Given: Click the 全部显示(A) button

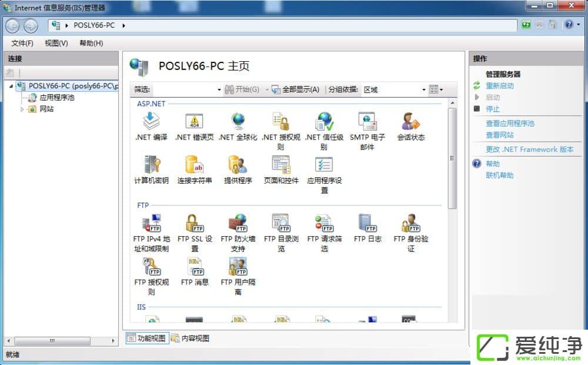Looking at the screenshot, I should (296, 89).
